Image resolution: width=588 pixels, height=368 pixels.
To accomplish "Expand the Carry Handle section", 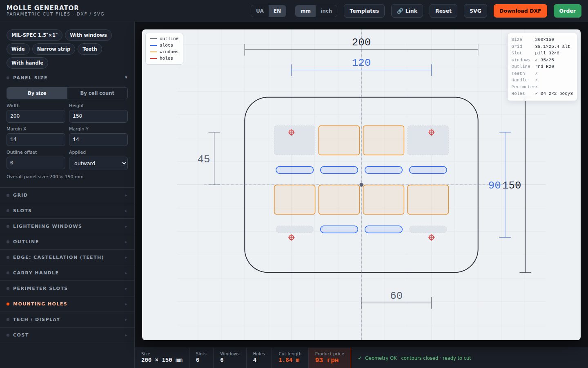I will pyautogui.click(x=67, y=273).
